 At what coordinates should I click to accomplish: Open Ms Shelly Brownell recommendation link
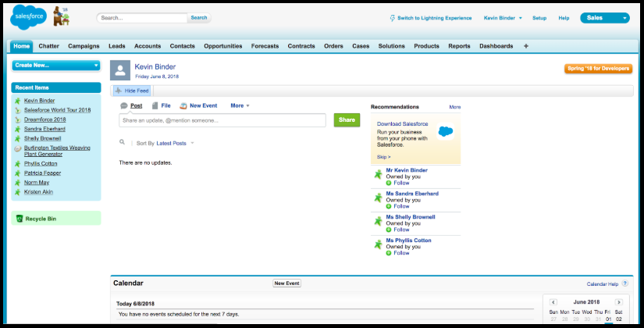[411, 217]
